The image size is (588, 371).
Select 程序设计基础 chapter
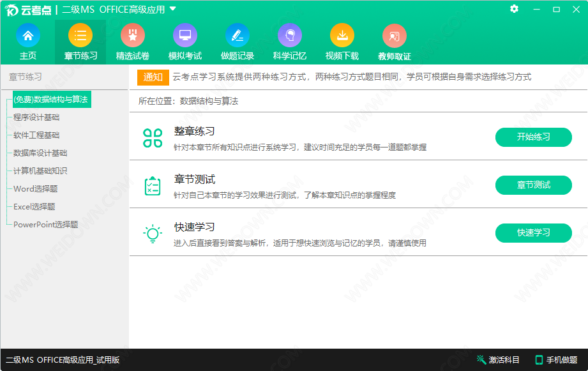click(36, 117)
